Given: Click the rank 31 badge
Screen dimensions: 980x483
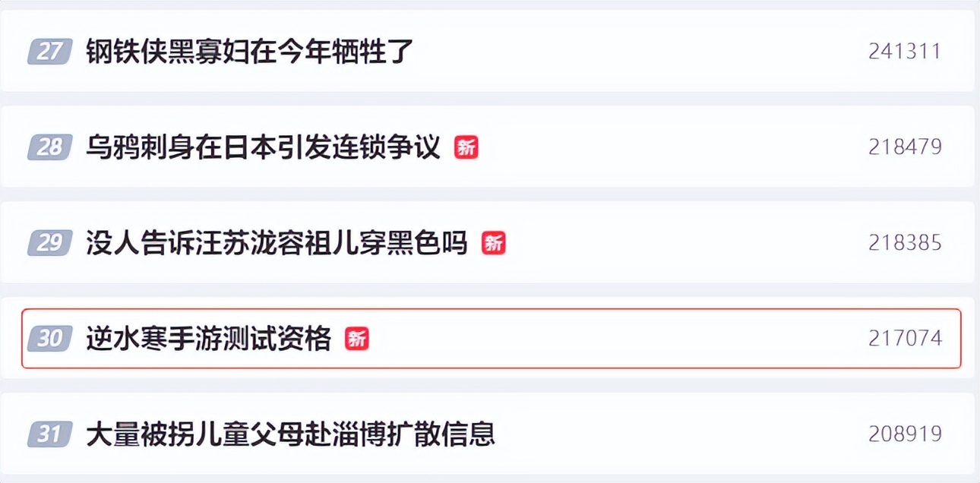Looking at the screenshot, I should 49,434.
